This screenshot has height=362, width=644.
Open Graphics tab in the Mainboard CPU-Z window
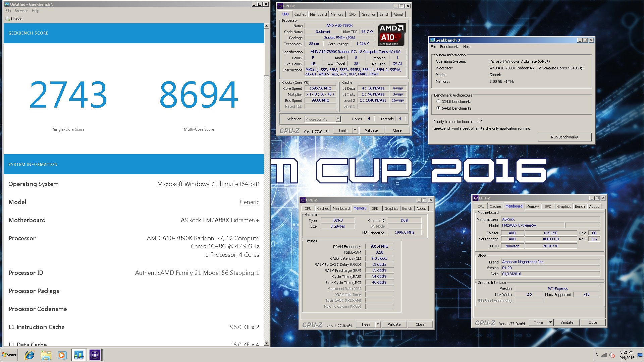[564, 206]
